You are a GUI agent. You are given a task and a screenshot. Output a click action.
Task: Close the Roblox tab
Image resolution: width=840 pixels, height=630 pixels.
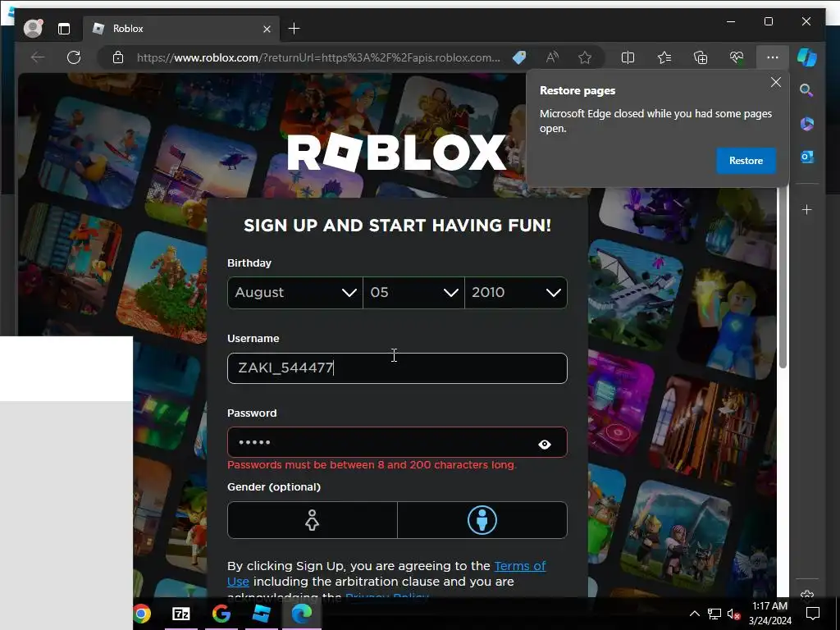(267, 29)
